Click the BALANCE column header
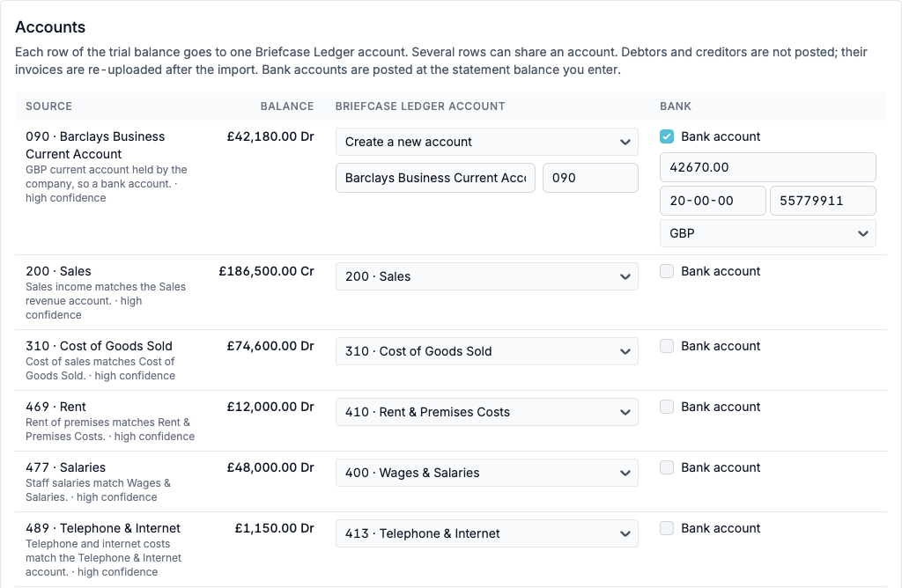 pos(287,107)
